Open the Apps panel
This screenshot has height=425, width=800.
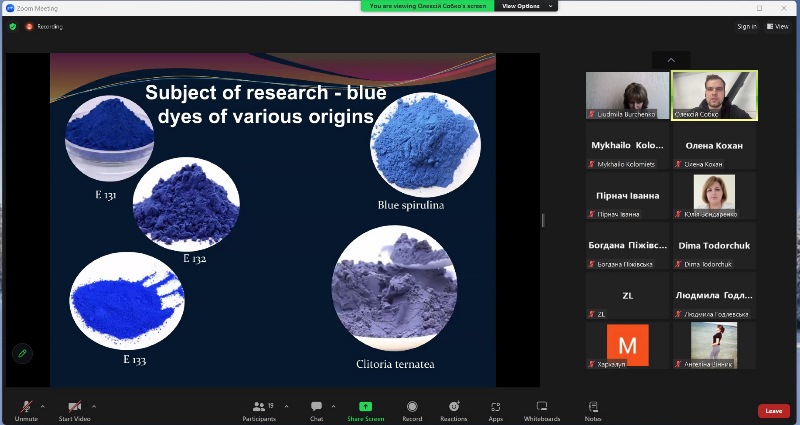495,408
